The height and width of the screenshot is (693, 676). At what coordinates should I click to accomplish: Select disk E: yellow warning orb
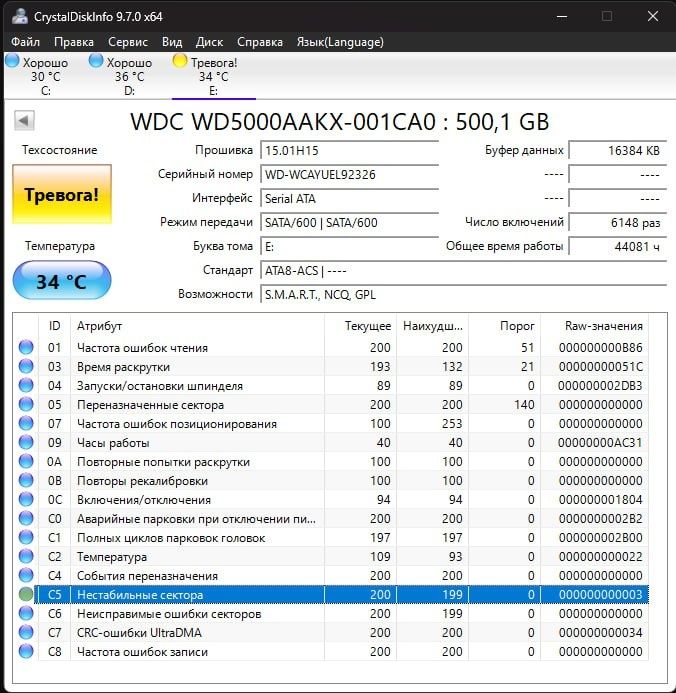[x=180, y=61]
